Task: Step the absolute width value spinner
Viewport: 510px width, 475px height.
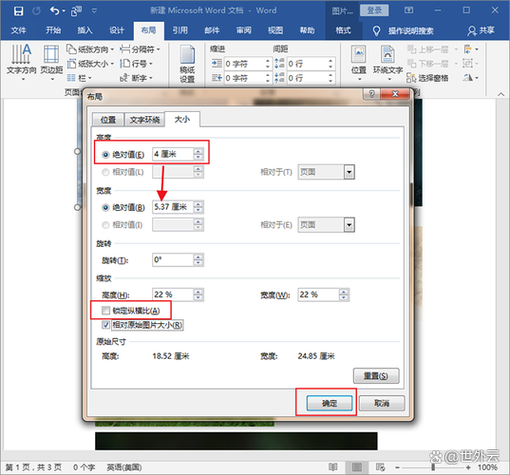Action: click(198, 207)
